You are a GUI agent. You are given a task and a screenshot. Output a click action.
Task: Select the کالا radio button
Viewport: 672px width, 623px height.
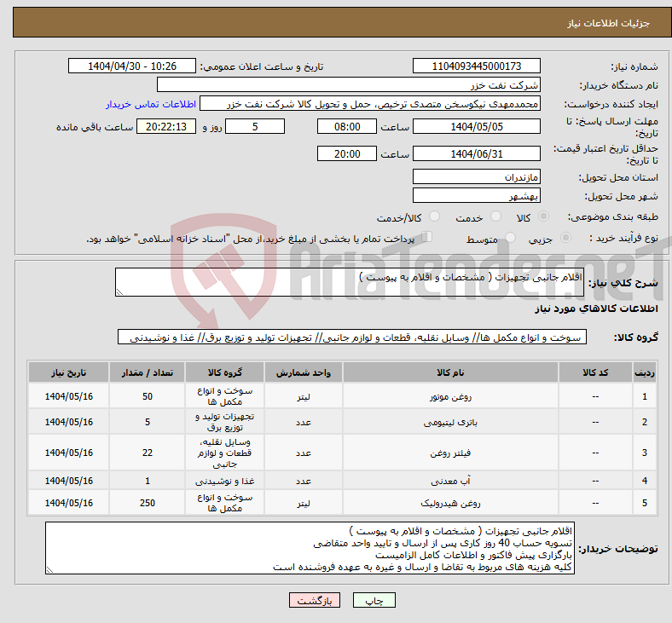(x=543, y=216)
